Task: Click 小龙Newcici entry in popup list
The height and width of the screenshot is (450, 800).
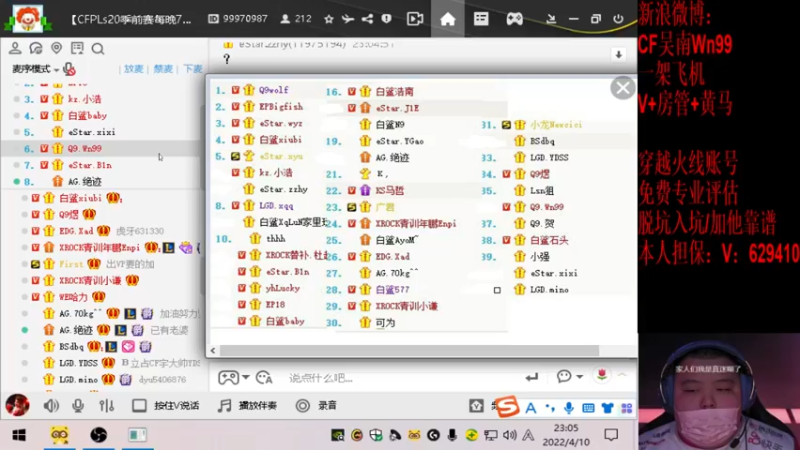Action: pos(556,124)
